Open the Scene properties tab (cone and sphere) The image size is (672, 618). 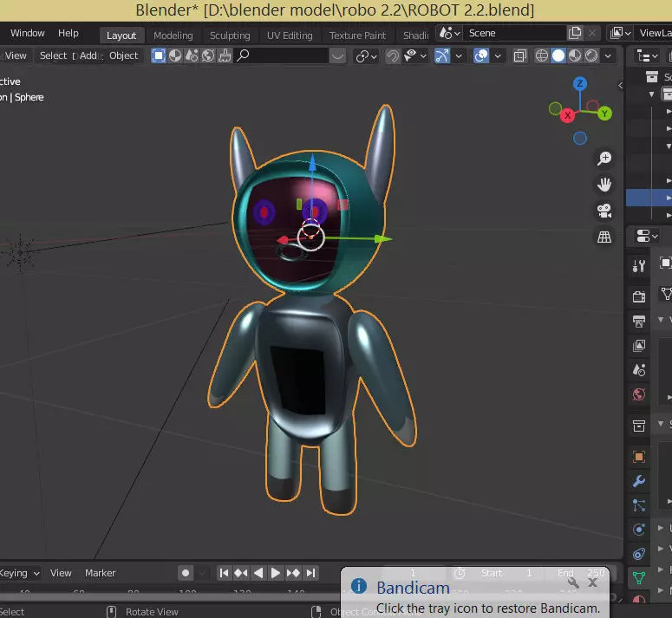(x=638, y=369)
